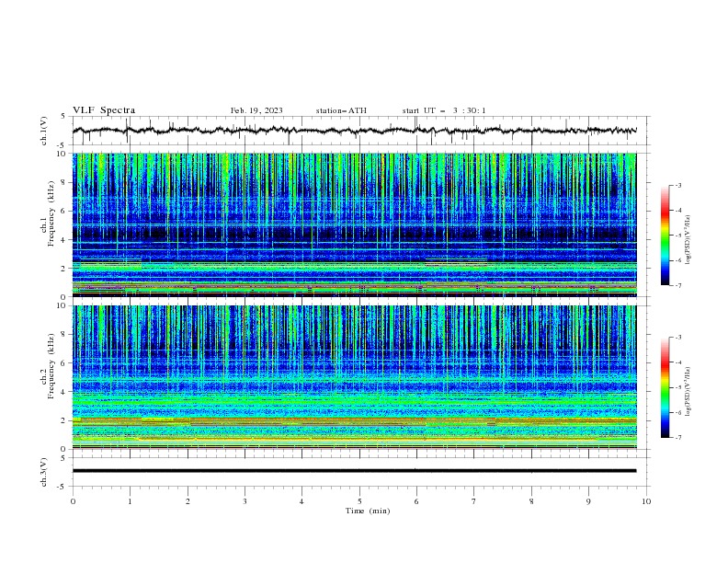Viewport: 728px width, 563px height.
Task: Click the "VLF Spectra" plot title
Action: (104, 110)
